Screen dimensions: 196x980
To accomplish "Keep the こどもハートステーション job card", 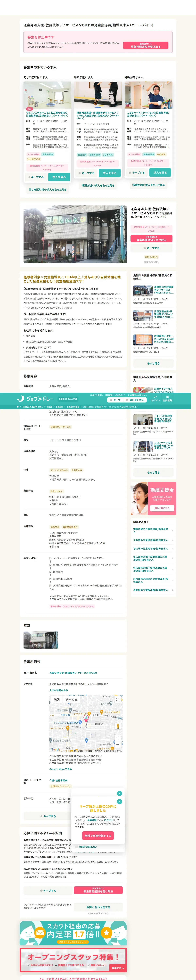I will 137,173.
